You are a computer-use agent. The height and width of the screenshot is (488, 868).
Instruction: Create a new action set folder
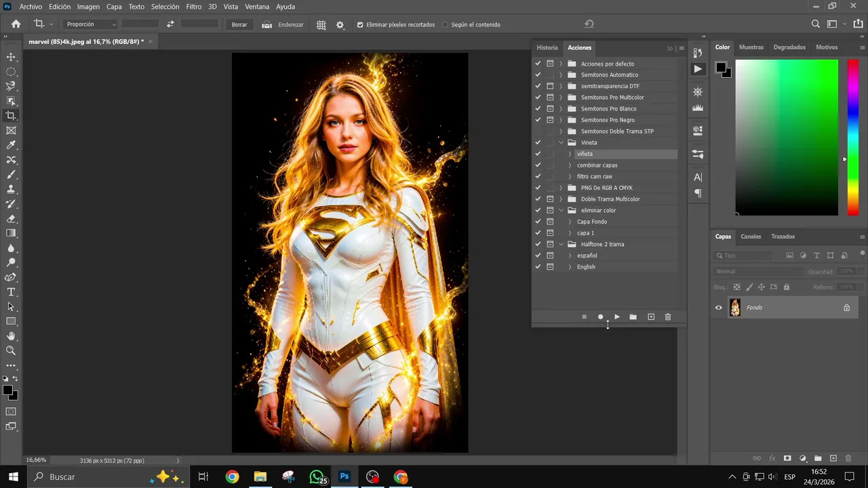pyautogui.click(x=633, y=317)
